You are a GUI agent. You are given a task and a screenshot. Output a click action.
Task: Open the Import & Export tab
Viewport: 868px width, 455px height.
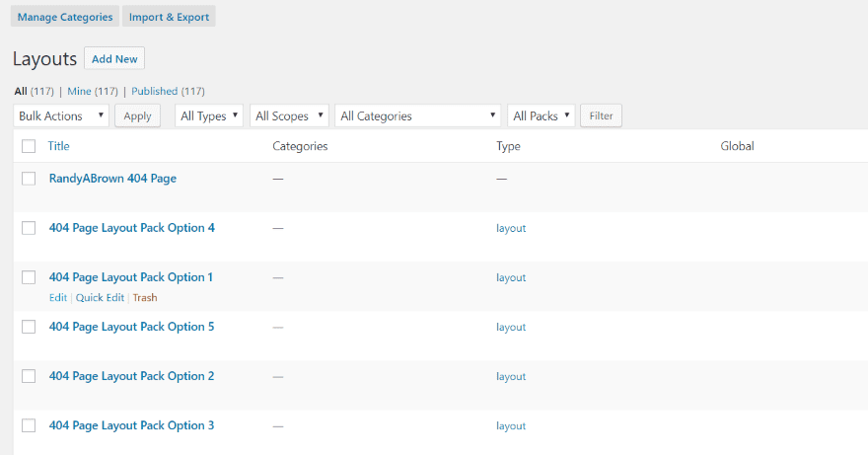[x=169, y=16]
